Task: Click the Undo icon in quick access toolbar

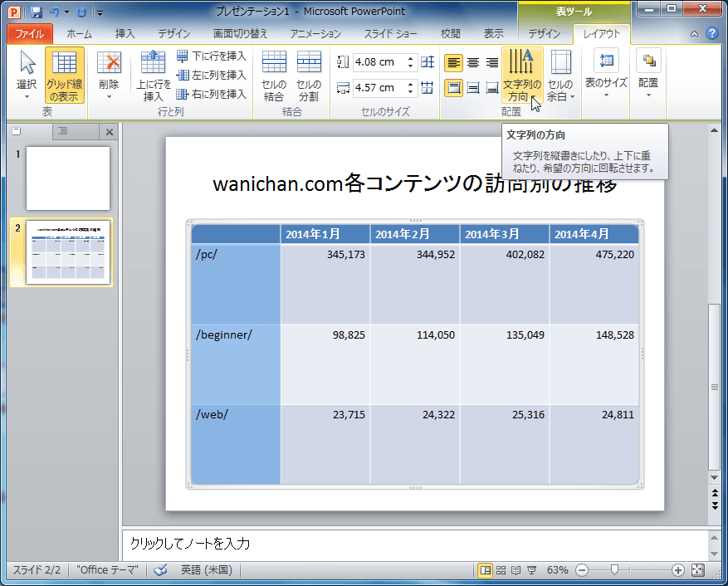Action: tap(54, 12)
